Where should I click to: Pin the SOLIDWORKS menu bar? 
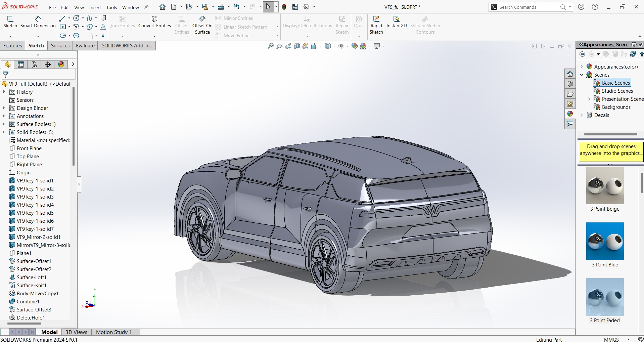(x=146, y=7)
